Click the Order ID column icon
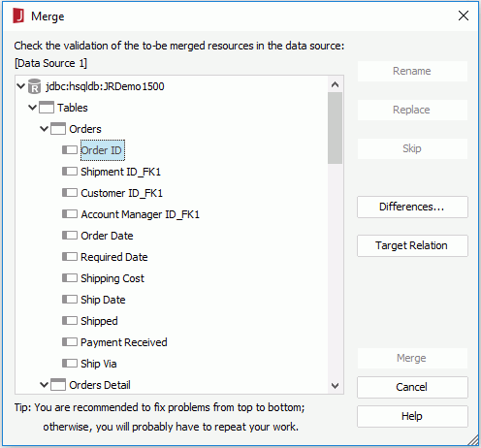This screenshot has width=481, height=448. tap(70, 150)
